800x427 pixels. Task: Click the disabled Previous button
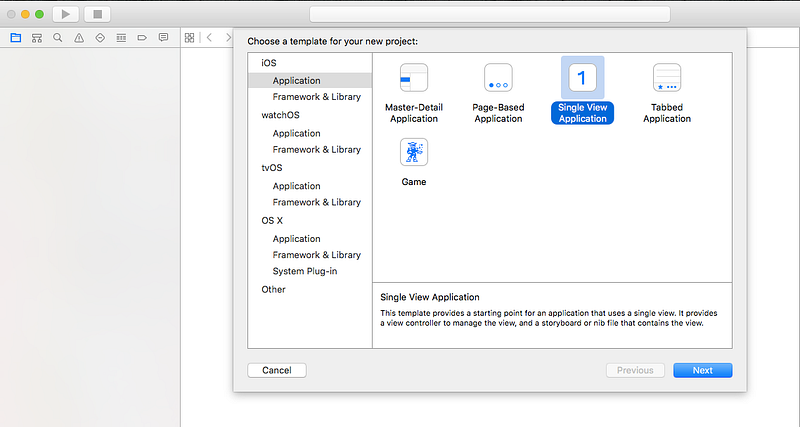click(635, 370)
